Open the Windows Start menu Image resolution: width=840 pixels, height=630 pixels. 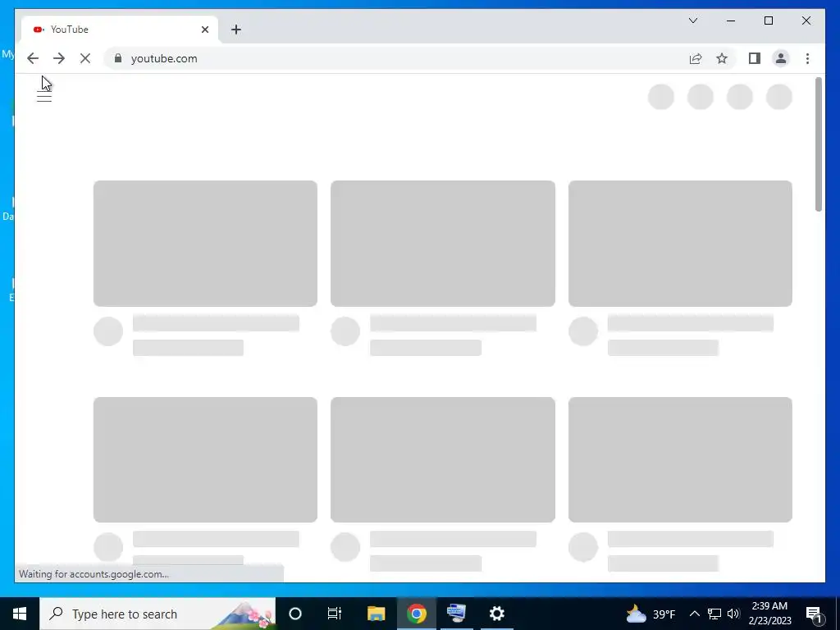[20, 614]
